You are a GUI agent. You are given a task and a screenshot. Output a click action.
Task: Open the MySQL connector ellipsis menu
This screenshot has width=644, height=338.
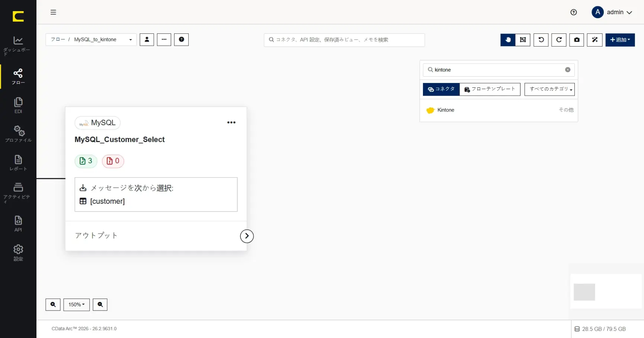[231, 122]
